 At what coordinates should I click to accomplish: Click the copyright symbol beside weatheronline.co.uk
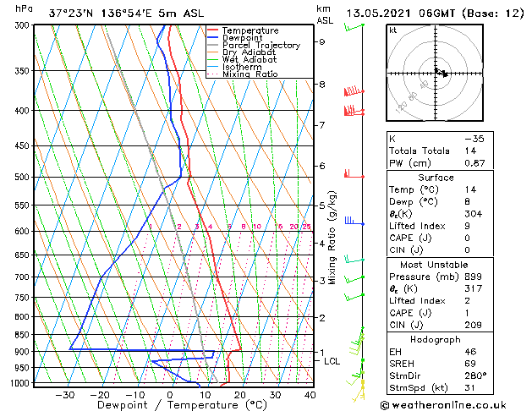click(x=387, y=404)
